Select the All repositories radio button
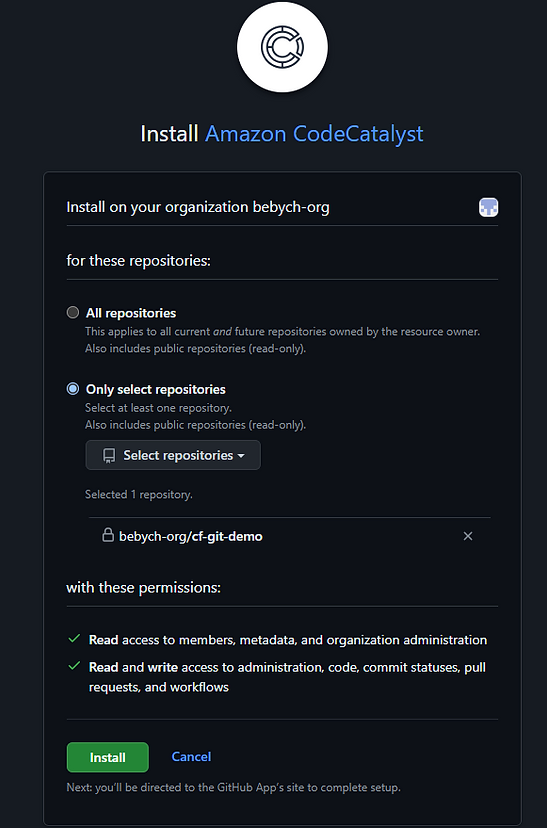Screen dimensions: 547x828 (x=73, y=313)
